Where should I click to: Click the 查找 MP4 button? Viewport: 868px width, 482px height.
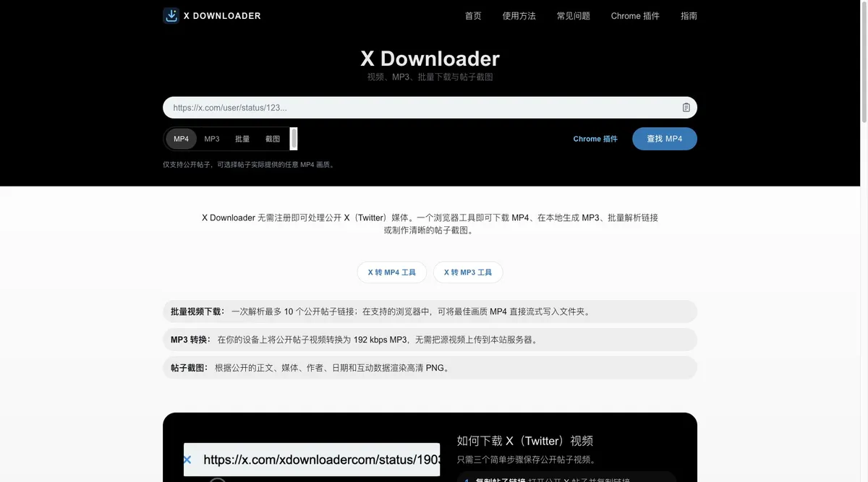pyautogui.click(x=665, y=139)
